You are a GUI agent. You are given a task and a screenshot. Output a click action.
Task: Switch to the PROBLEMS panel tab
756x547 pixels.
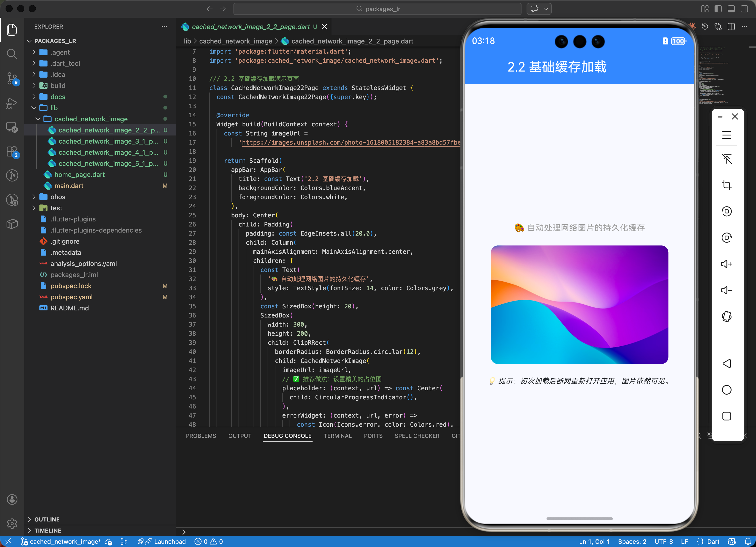[x=201, y=436]
